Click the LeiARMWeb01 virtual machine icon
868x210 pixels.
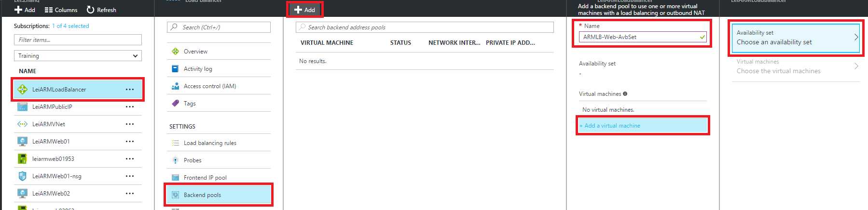point(22,142)
